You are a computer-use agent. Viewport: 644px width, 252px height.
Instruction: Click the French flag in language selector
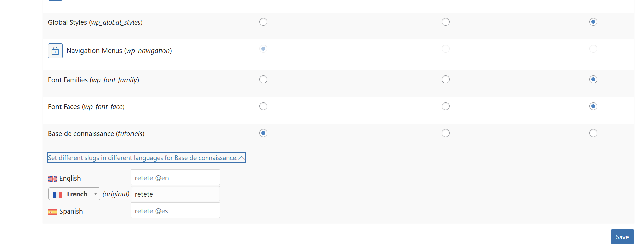[57, 195]
